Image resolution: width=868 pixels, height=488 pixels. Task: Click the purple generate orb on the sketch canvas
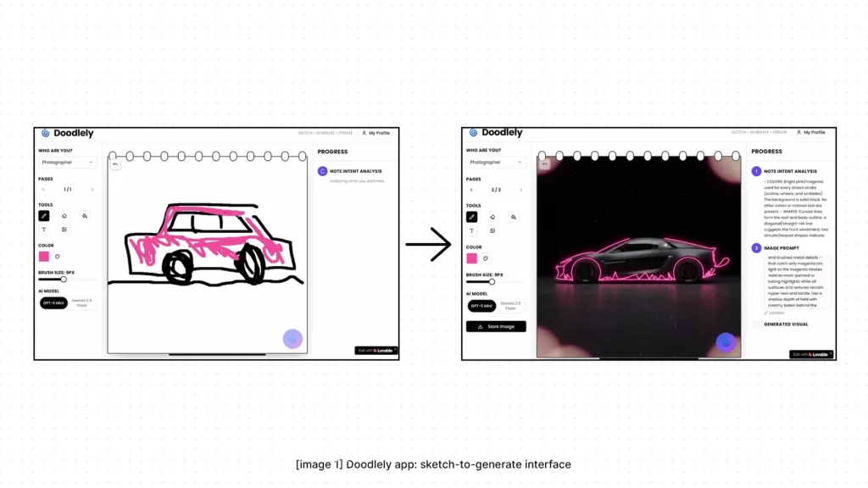292,339
